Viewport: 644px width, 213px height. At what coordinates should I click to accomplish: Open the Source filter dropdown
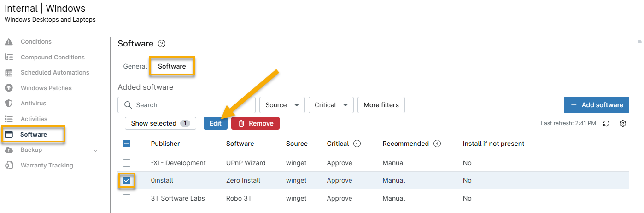point(282,105)
